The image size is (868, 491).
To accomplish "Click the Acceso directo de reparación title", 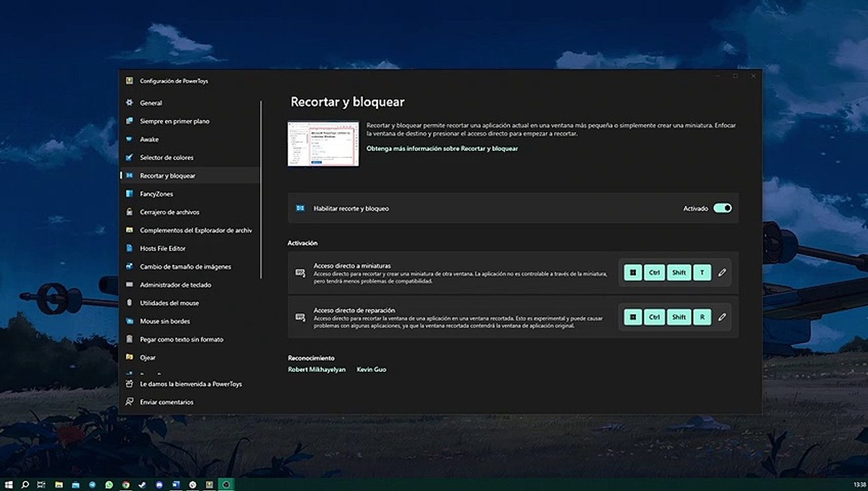I will [354, 310].
